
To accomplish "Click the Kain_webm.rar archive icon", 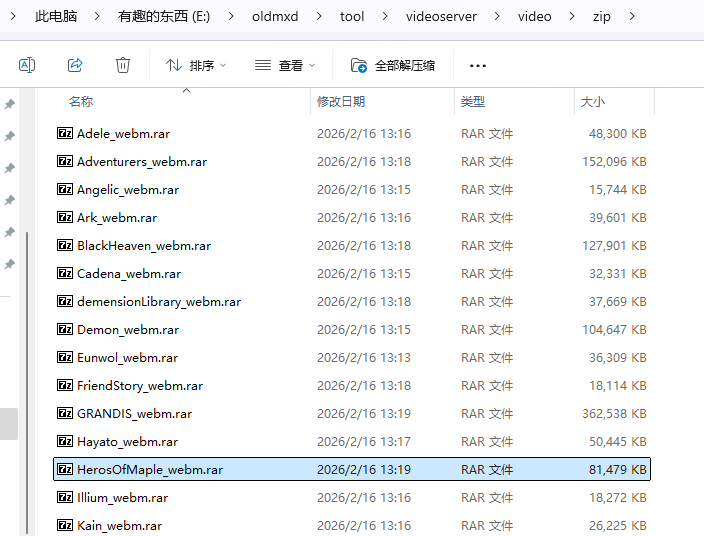I will 65,525.
